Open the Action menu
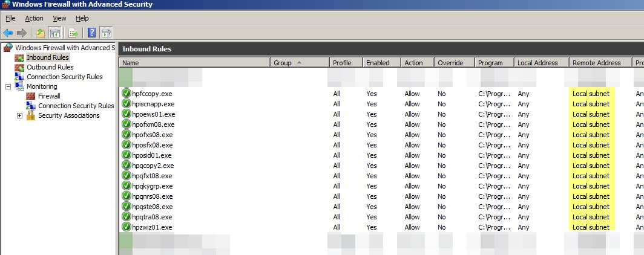 click(x=34, y=18)
